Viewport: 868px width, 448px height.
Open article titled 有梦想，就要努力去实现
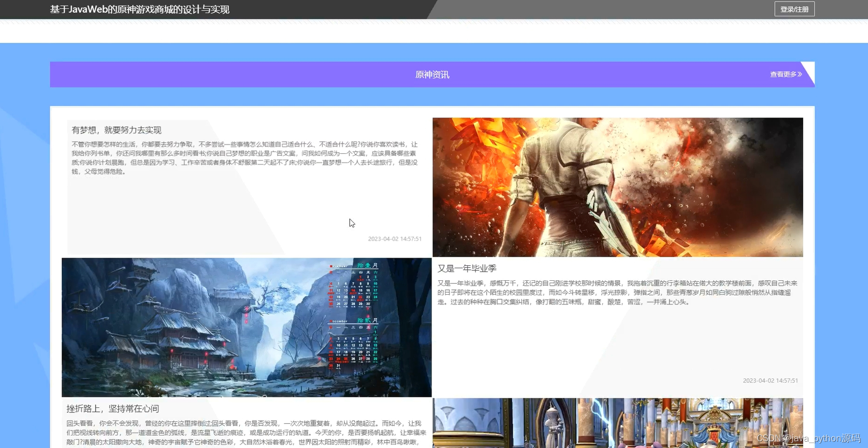point(116,130)
